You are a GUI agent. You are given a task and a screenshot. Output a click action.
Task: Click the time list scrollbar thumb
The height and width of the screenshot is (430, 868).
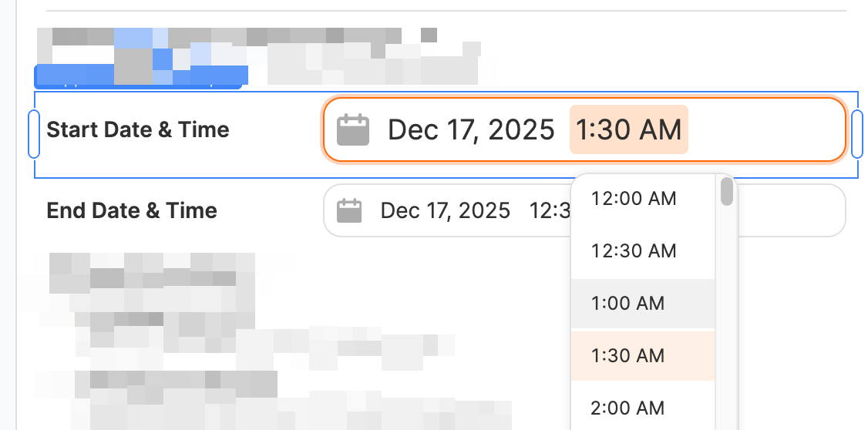(726, 192)
